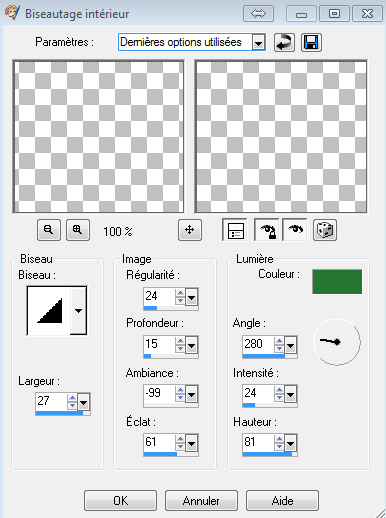Click the Profondeur spinner arrows
Viewport: 386px width, 518px height.
[x=180, y=345]
